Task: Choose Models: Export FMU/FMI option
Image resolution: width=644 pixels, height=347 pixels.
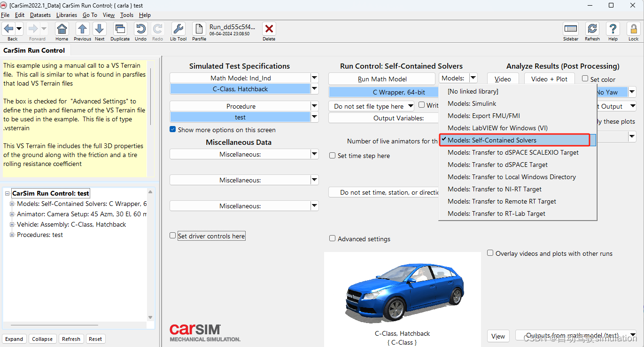Action: 518,116
